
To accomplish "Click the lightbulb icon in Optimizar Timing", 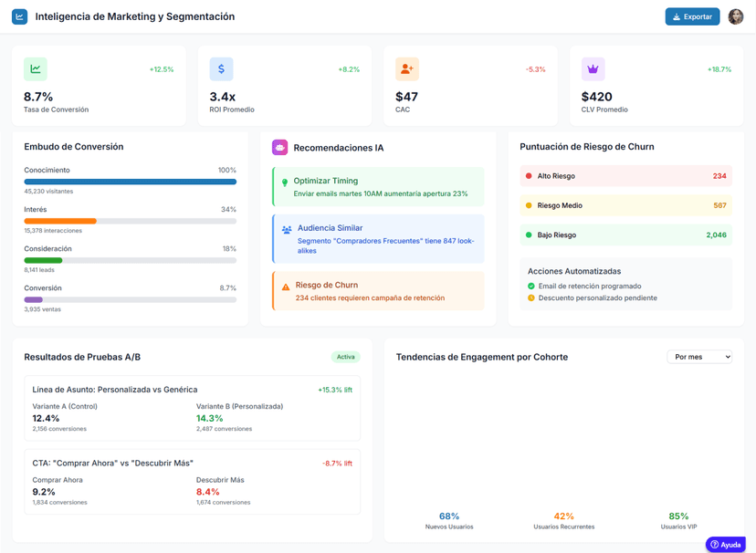I will pos(285,183).
